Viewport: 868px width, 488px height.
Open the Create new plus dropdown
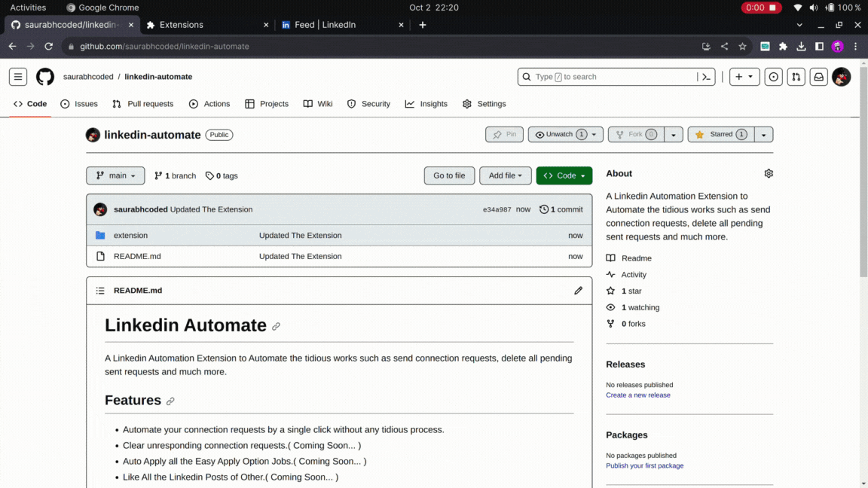pyautogui.click(x=744, y=77)
